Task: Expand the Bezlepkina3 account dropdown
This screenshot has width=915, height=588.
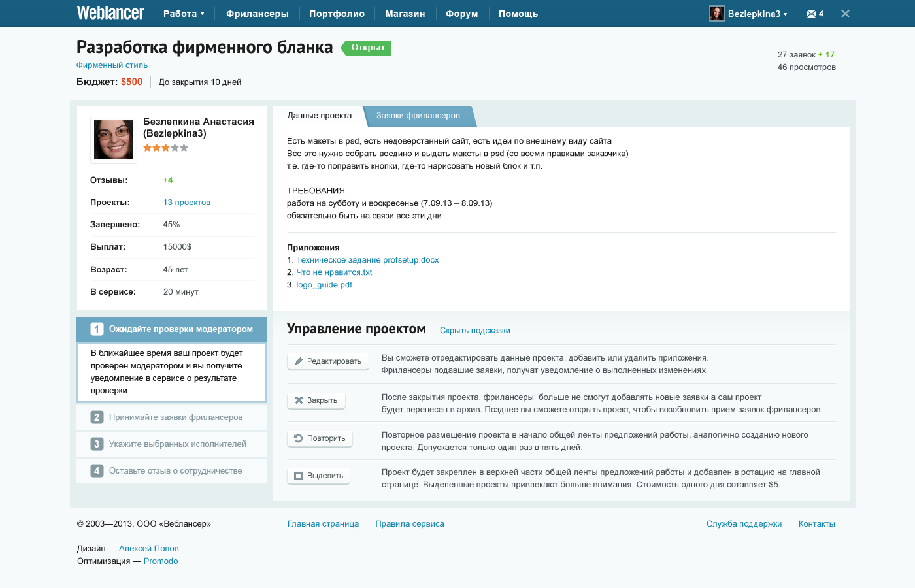Action: tap(757, 14)
